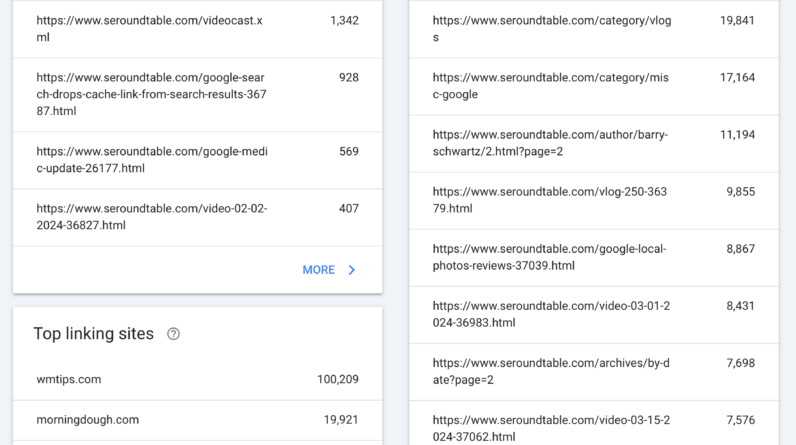Click the 1,342 link count
The image size is (796, 445).
[x=344, y=21]
